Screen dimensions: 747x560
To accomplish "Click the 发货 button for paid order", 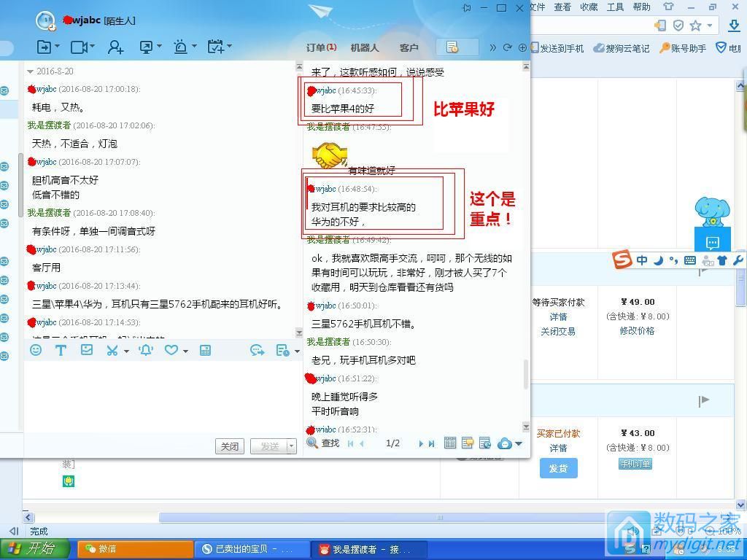I will click(558, 468).
